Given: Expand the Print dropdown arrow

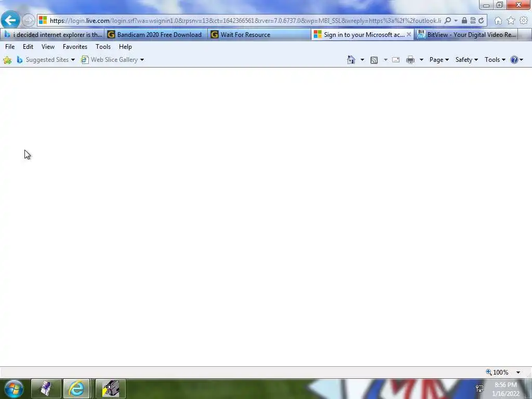Looking at the screenshot, I should [x=421, y=60].
